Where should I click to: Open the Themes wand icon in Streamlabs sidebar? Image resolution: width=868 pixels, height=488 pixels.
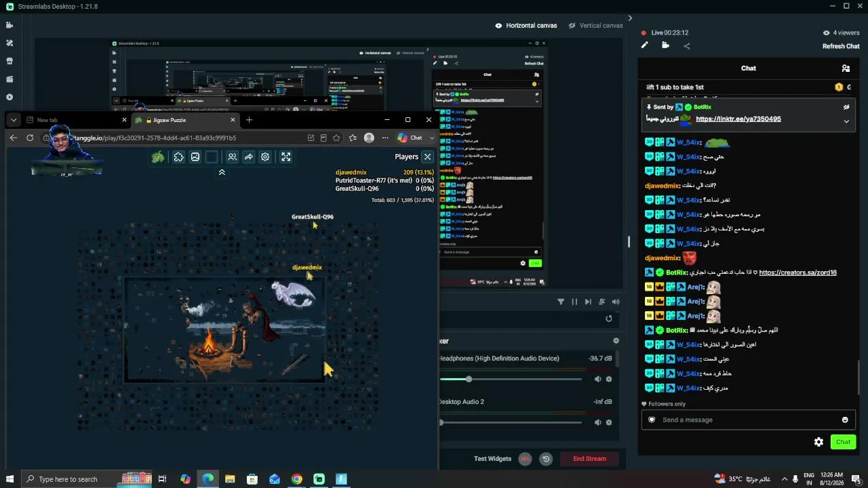tap(9, 43)
